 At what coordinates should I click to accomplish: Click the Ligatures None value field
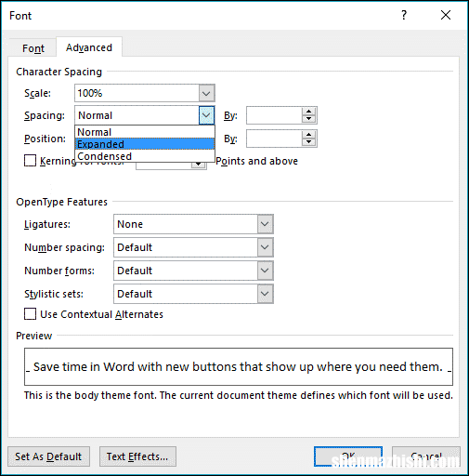point(186,224)
